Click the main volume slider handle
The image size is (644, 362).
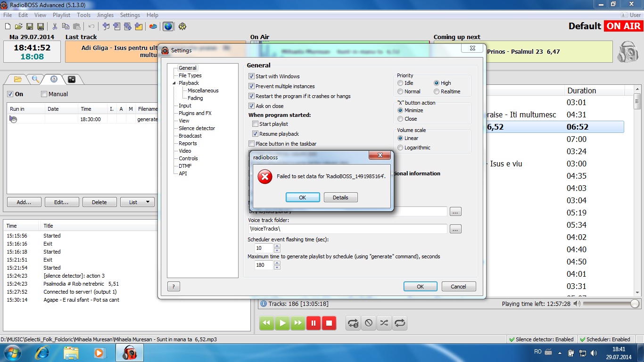(635, 304)
